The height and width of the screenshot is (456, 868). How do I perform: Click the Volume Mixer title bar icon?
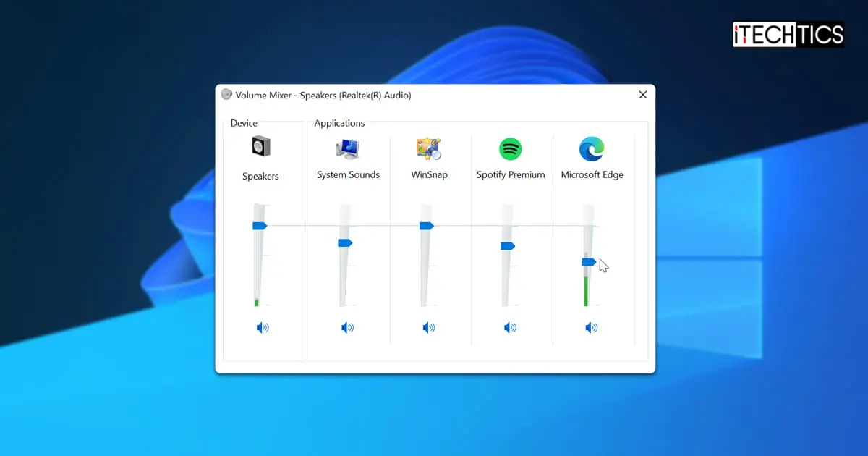coord(226,95)
